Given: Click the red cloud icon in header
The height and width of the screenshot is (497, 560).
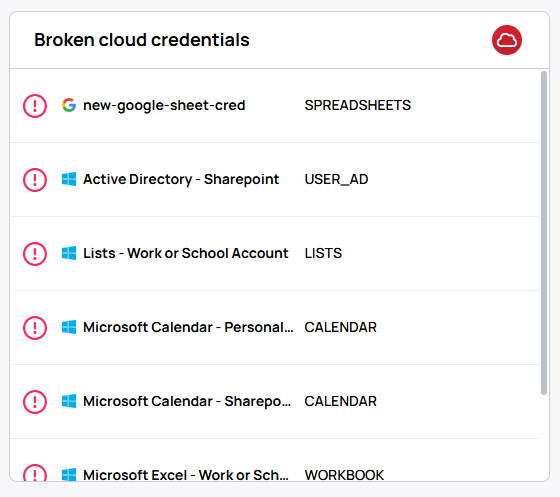Looking at the screenshot, I should (x=506, y=40).
